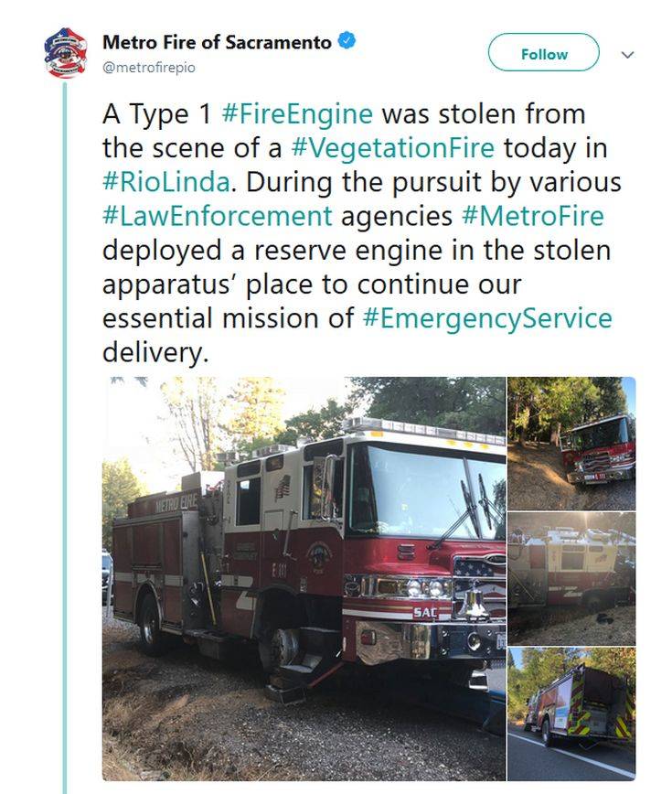The image size is (672, 794).
Task: Open the large fire engine photo
Action: coord(304,578)
